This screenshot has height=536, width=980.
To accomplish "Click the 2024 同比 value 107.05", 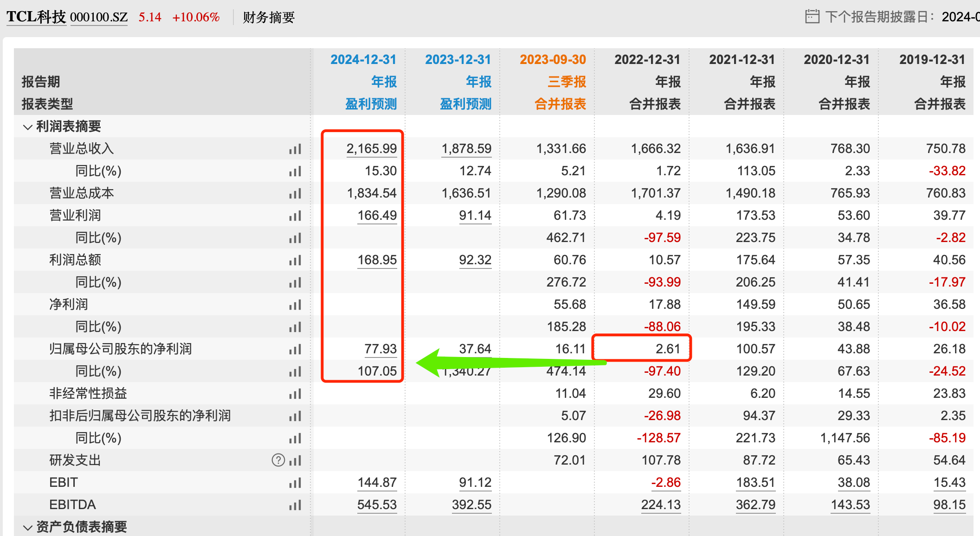I will [377, 371].
